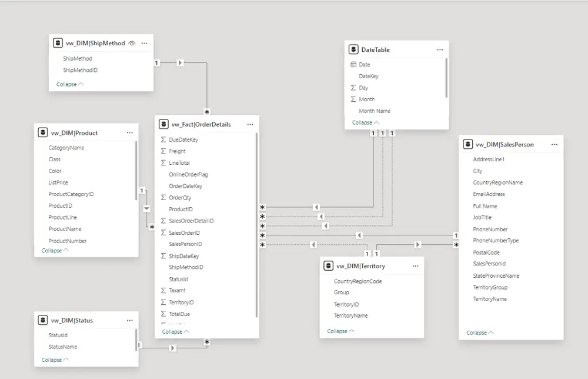Viewport: 588px width, 379px height.
Task: Open more options for vw_DIM|SalesPerson table
Action: 554,144
